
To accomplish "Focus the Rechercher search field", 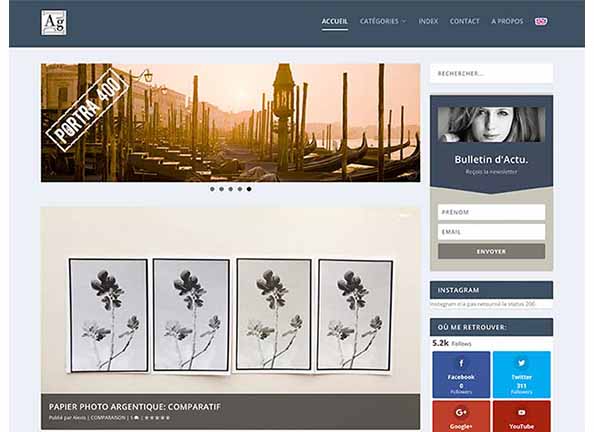I will pos(491,73).
